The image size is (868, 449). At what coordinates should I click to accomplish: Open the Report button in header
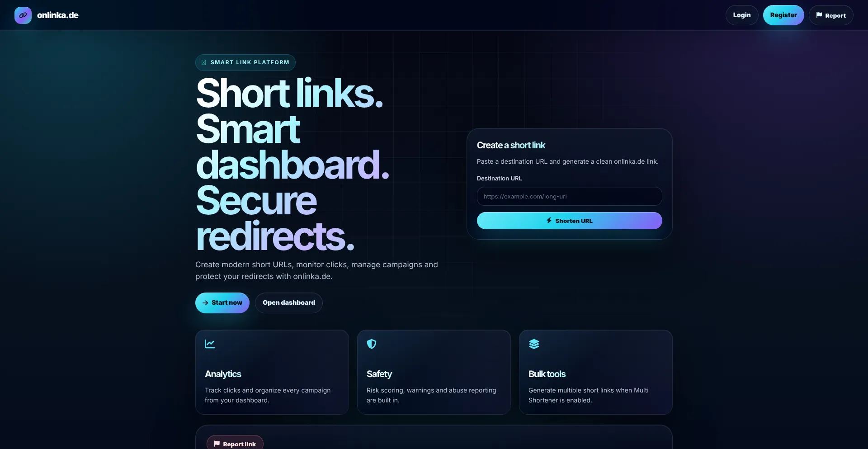[831, 15]
